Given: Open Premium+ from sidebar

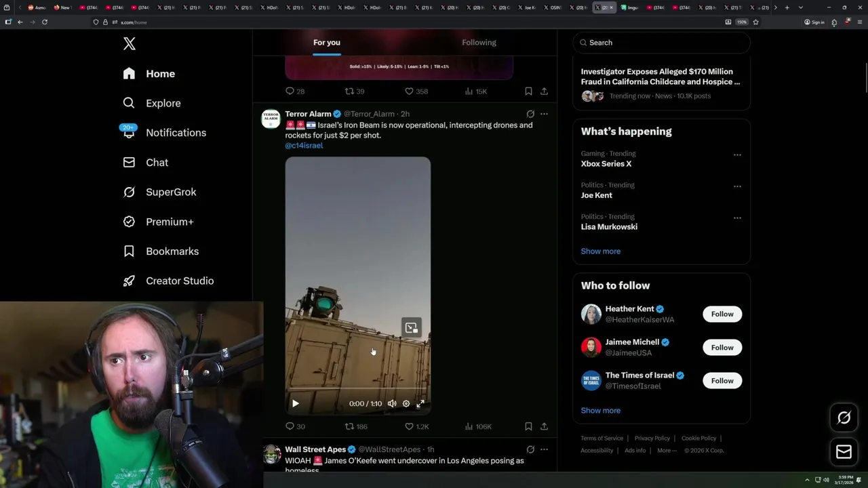Looking at the screenshot, I should (x=158, y=222).
